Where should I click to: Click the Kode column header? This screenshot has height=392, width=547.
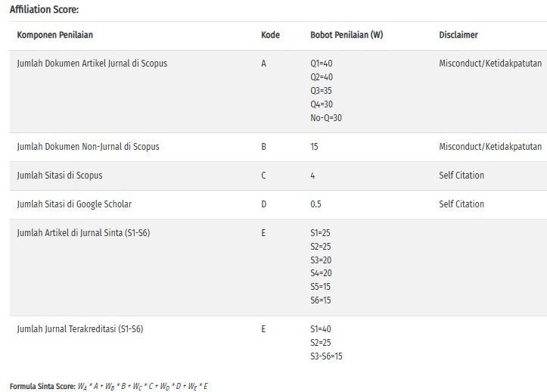270,35
